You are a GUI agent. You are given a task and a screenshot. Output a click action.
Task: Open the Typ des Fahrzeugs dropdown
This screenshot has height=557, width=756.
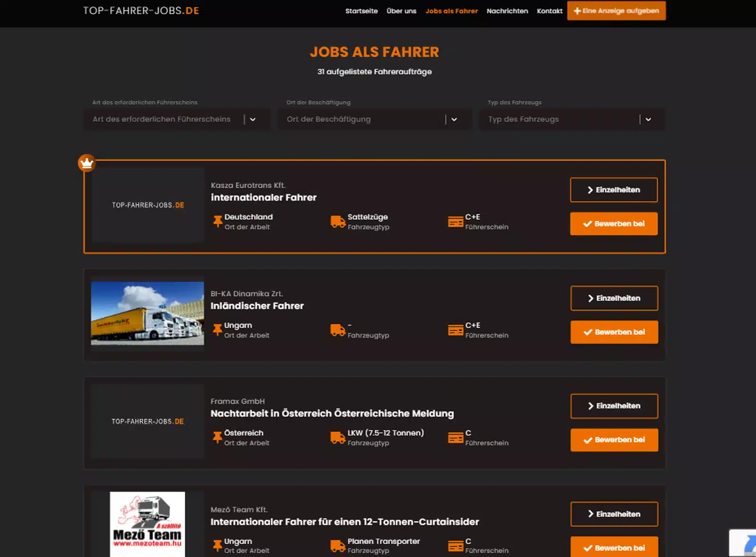(572, 119)
